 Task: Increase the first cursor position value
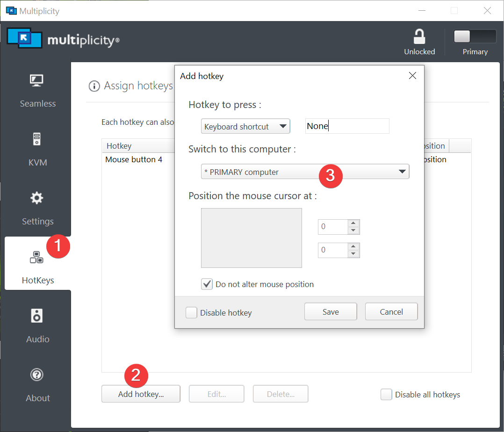tap(353, 223)
